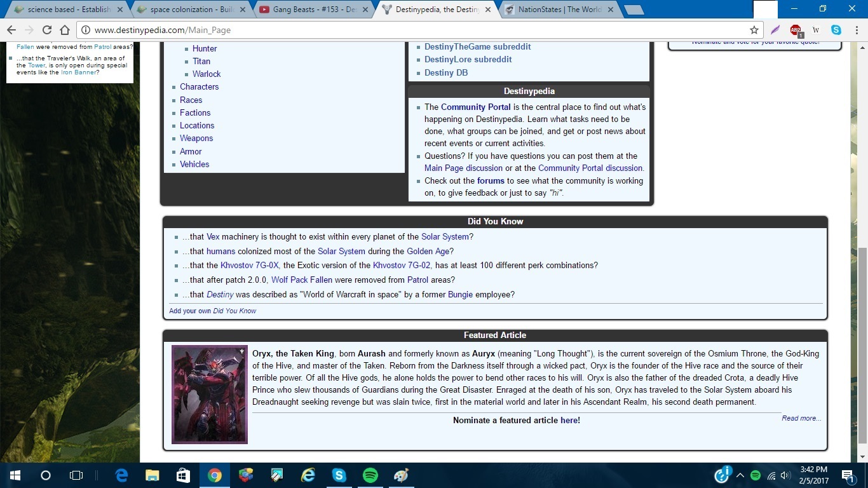Bookmark this page with the star icon
This screenshot has height=488, width=868.
tap(754, 30)
